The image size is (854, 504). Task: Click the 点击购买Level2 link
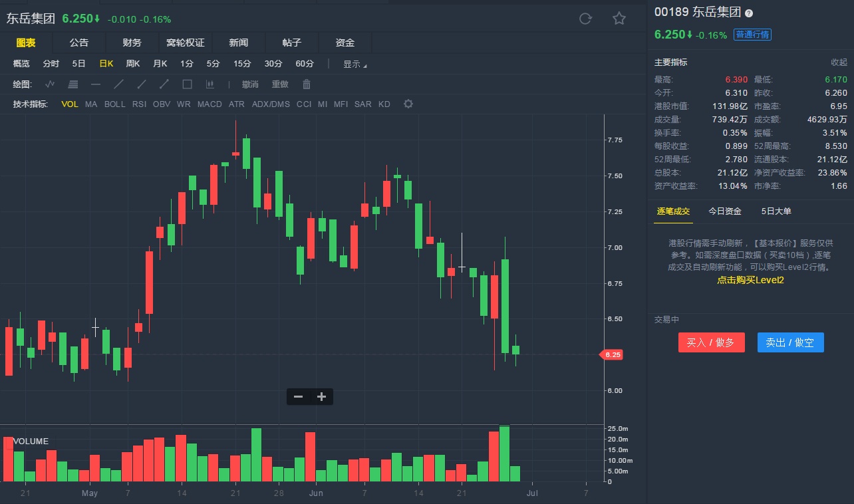[x=750, y=281]
